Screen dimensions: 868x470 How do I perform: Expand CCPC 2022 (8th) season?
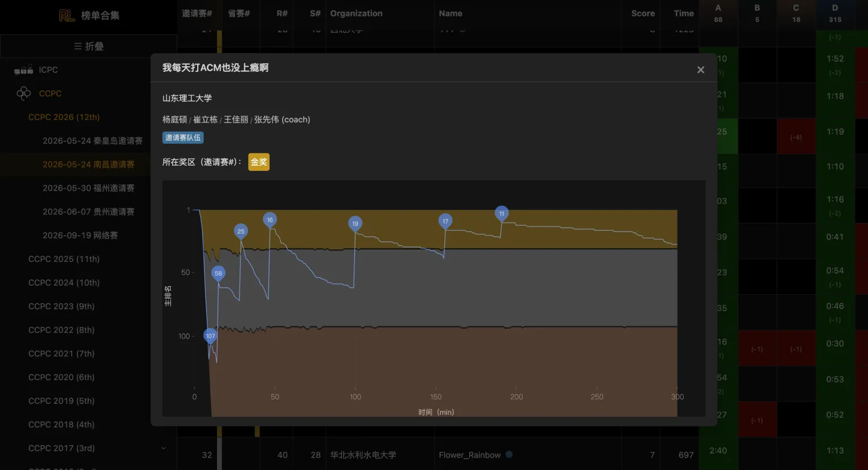pyautogui.click(x=62, y=330)
